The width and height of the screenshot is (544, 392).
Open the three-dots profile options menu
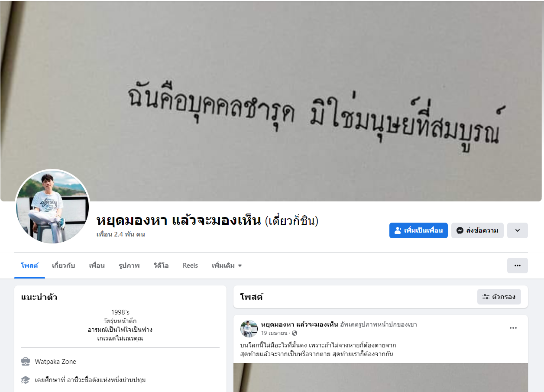[518, 266]
